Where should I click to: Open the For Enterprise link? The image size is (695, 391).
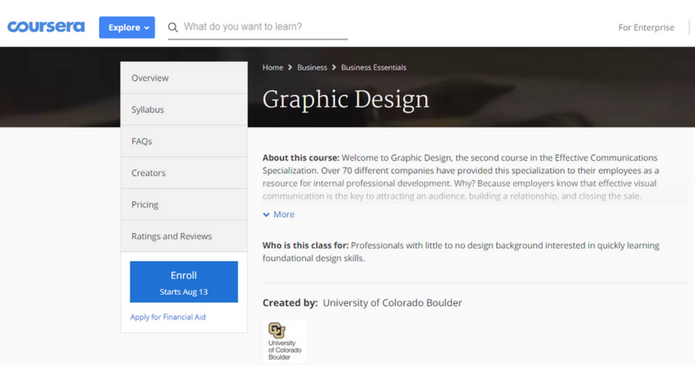(x=646, y=27)
